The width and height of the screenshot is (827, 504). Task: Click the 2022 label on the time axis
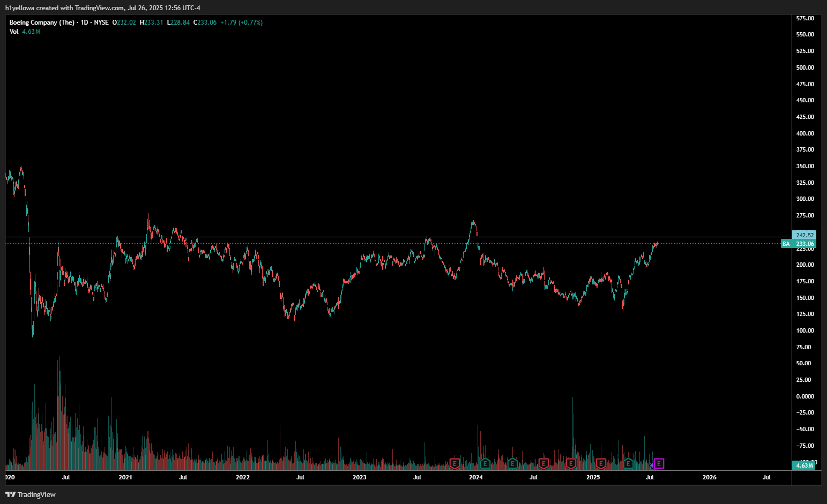243,477
